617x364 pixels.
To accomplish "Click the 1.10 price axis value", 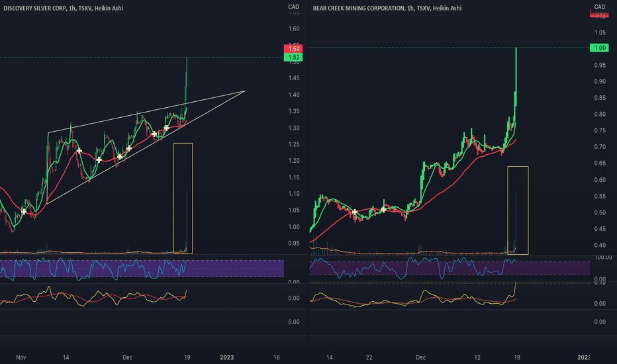I will pos(293,194).
